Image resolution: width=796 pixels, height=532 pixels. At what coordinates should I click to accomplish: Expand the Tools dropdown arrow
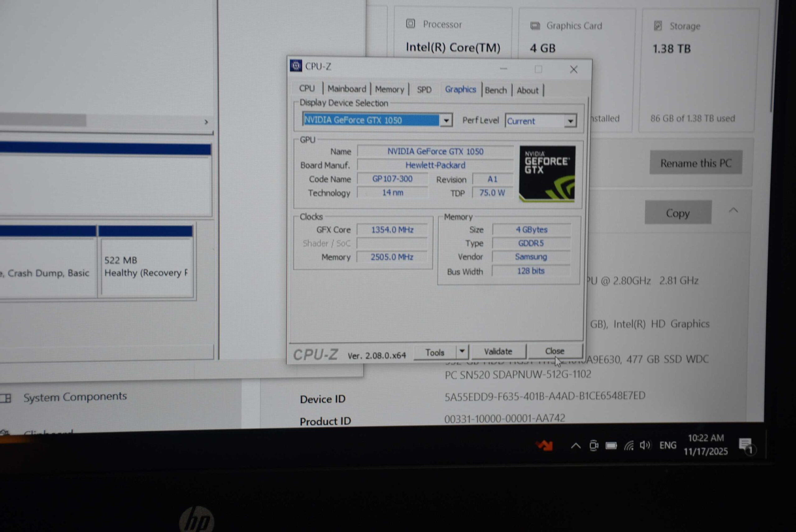click(x=462, y=351)
